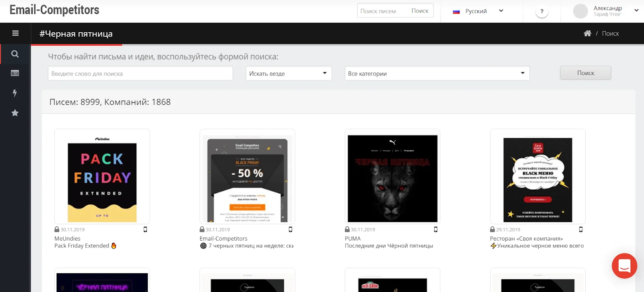Click the gray Поиск search button
644x292 pixels.
(x=586, y=73)
